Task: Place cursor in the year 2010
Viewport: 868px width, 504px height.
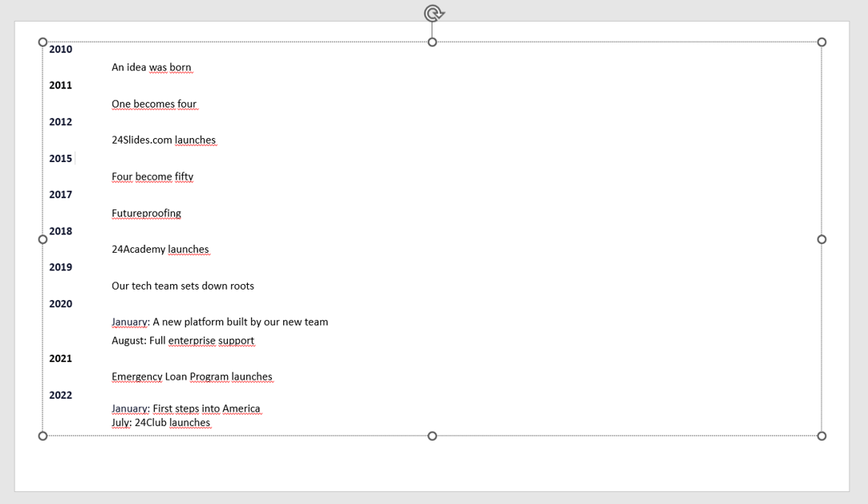Action: [x=60, y=49]
